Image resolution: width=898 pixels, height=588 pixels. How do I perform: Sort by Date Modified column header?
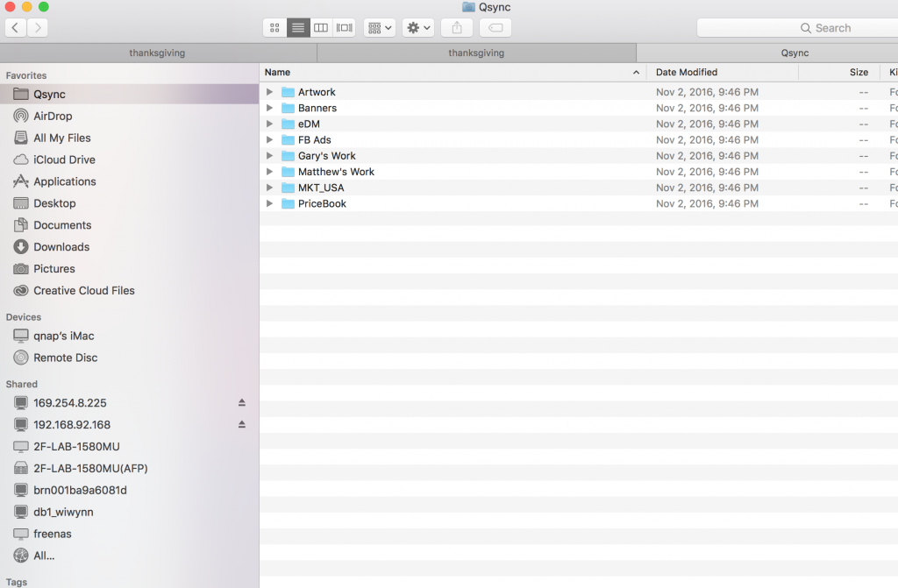click(687, 73)
